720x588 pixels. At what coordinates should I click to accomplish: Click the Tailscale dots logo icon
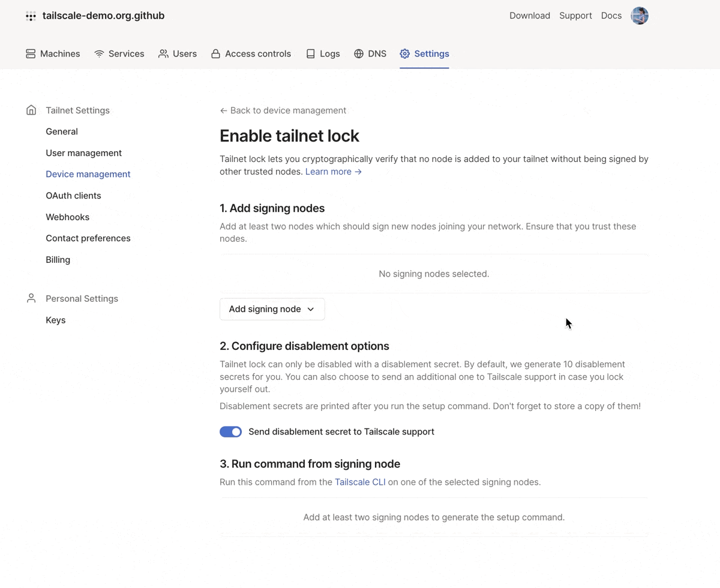(31, 16)
